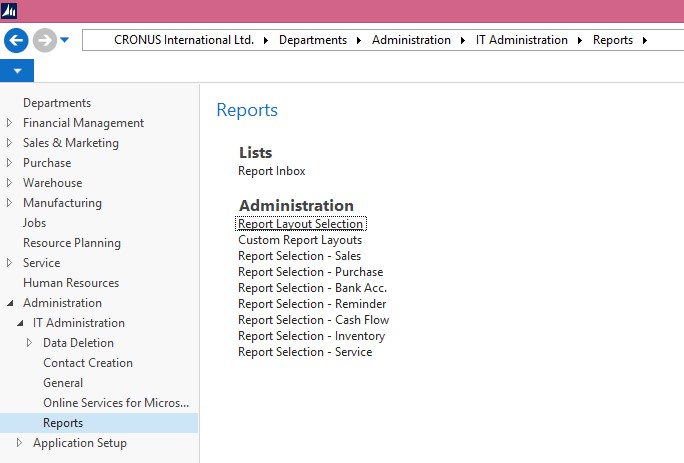
Task: Select Human Resources in navigation pane
Action: pos(71,283)
